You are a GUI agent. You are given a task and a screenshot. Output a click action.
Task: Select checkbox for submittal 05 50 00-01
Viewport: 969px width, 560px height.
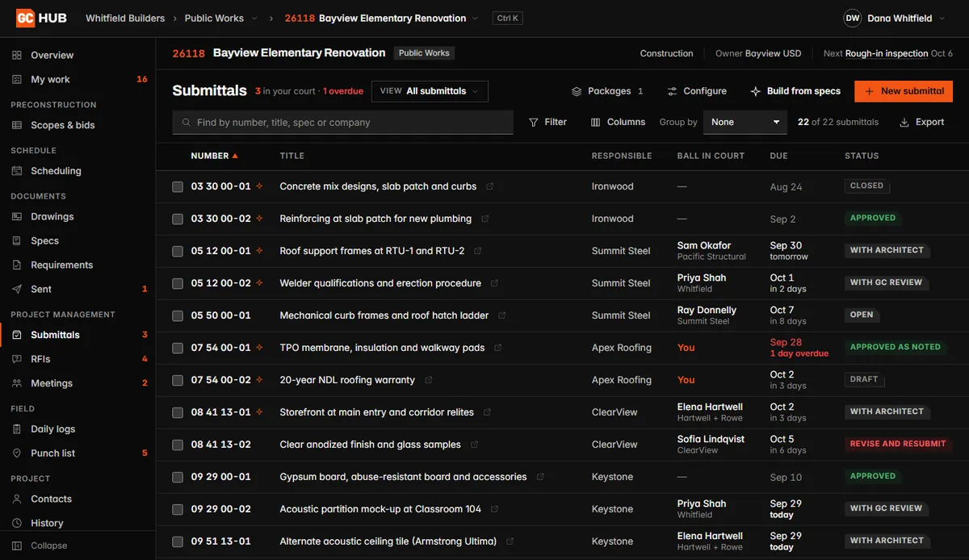click(x=178, y=316)
